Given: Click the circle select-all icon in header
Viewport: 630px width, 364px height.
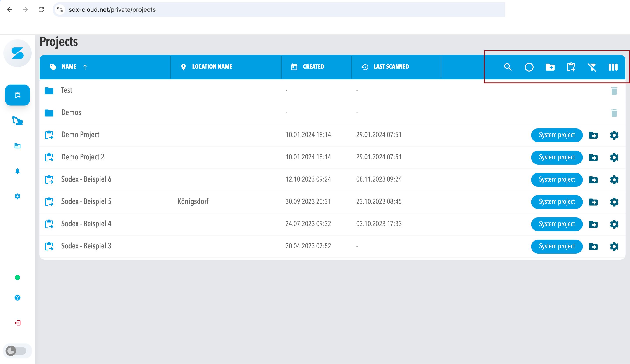Looking at the screenshot, I should (x=529, y=67).
